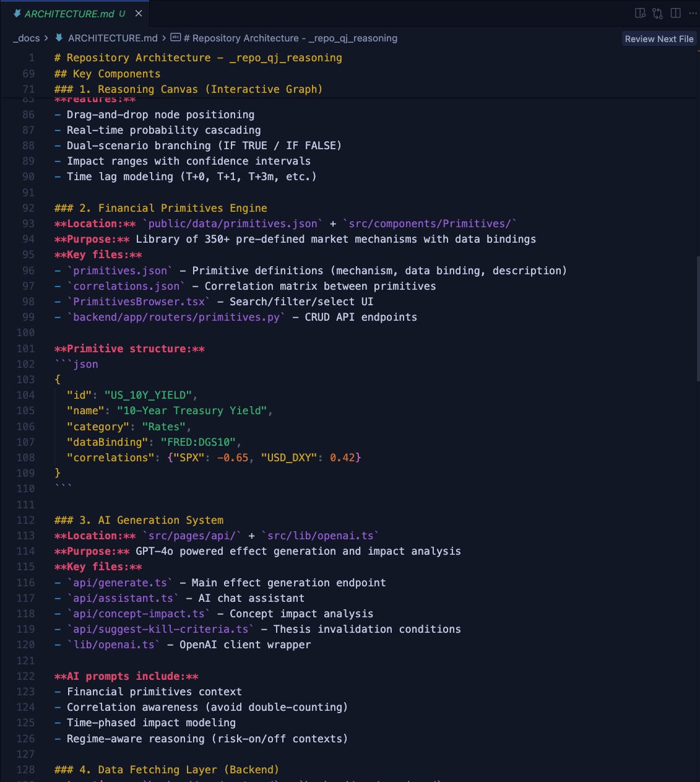The image size is (700, 782).
Task: Open the Markdown preview to the side
Action: pos(640,13)
